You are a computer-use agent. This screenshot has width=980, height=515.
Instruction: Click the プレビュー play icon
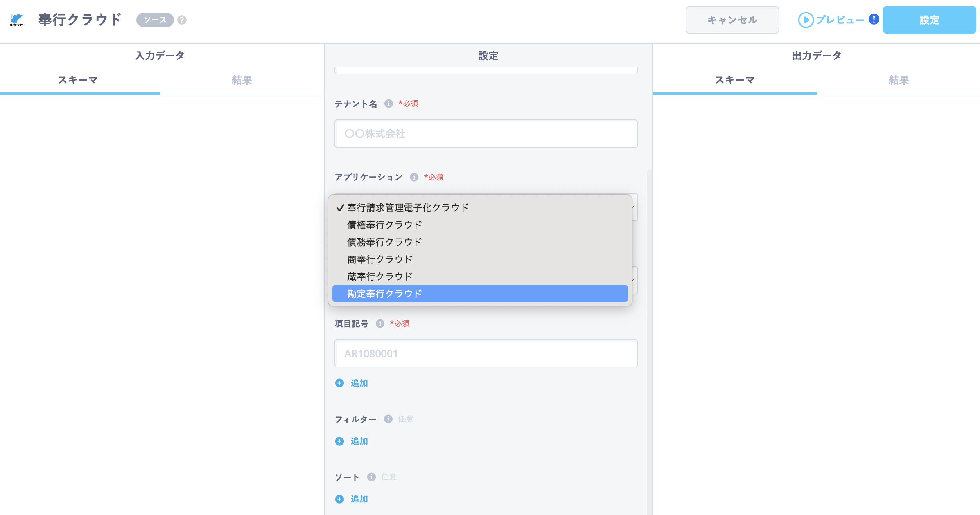tap(806, 20)
